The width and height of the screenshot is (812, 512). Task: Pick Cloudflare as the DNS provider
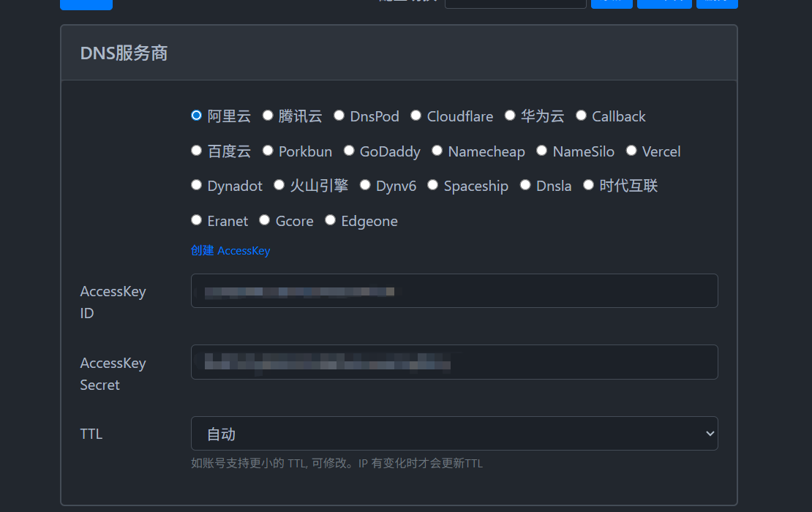click(416, 116)
